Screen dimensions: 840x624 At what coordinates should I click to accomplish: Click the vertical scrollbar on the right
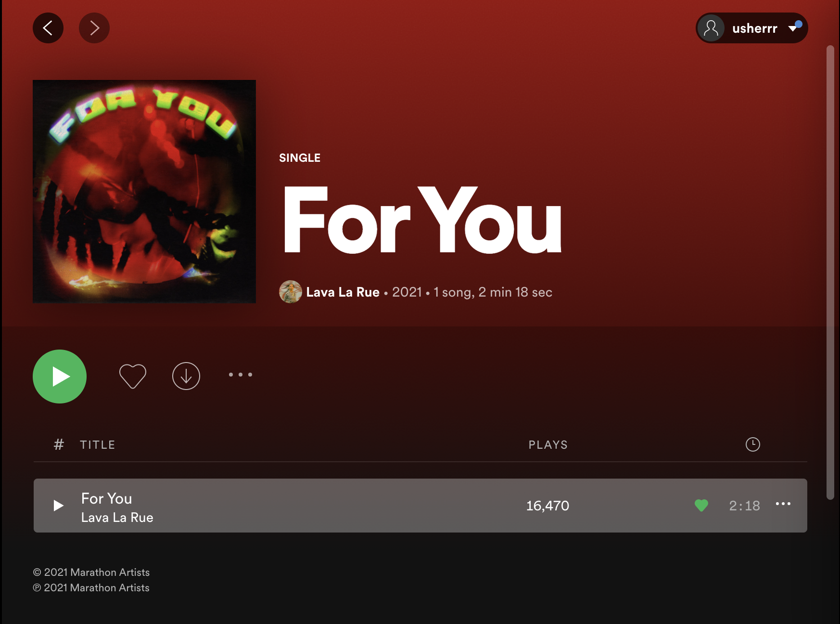pos(830,273)
